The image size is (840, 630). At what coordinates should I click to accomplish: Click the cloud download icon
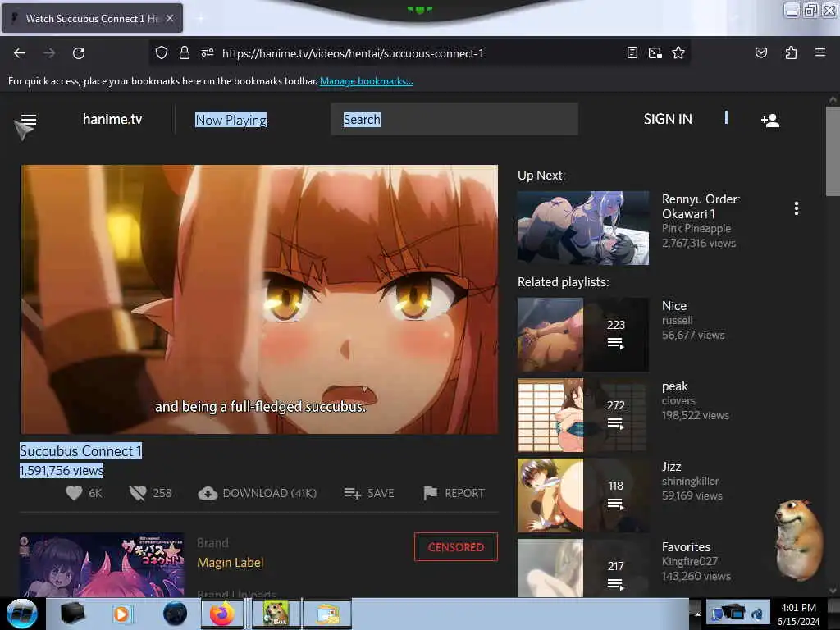208,493
